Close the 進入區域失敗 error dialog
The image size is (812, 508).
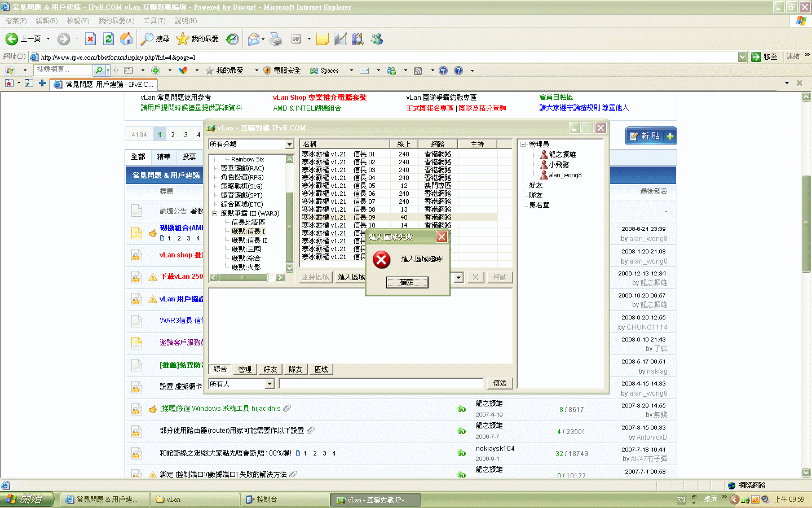click(x=442, y=237)
